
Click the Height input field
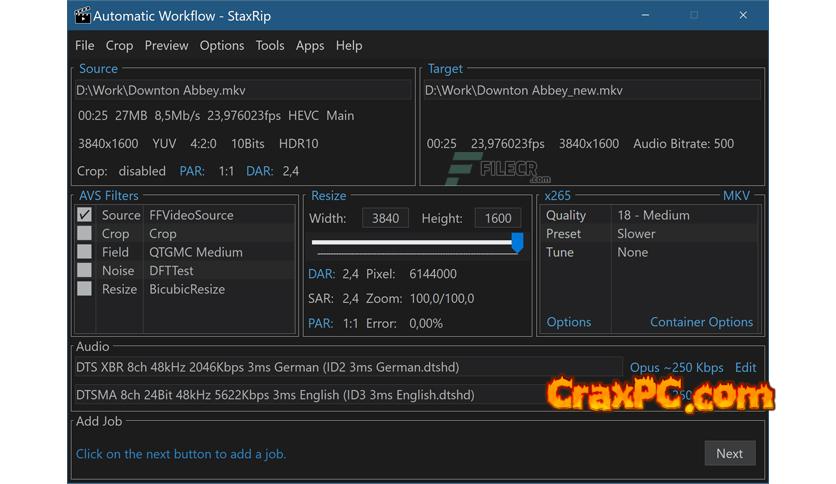tap(497, 218)
